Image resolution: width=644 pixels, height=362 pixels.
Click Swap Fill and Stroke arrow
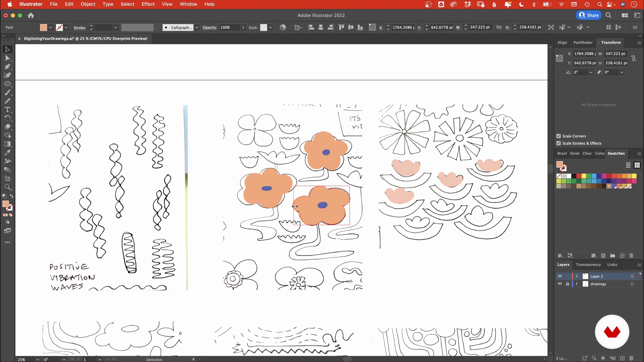coord(12,196)
